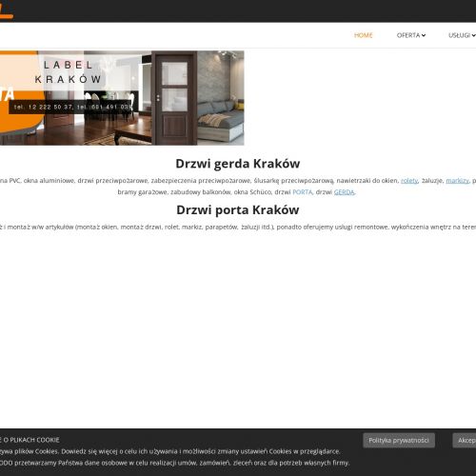Click the brown door in the banner

(x=174, y=98)
